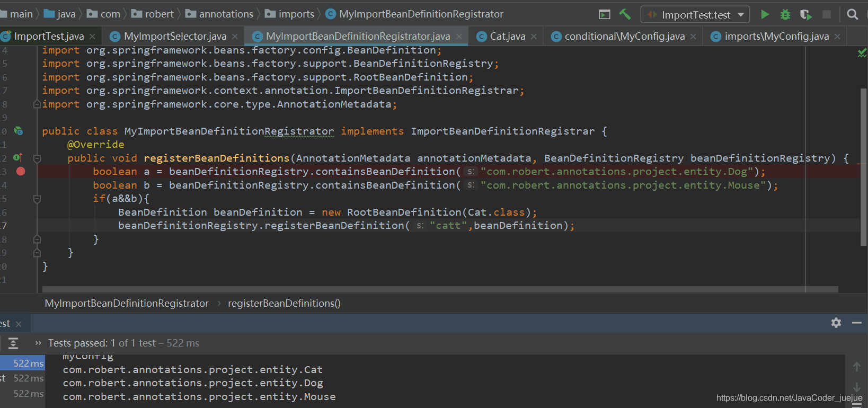Close the conditional\MyConfig.java tab
This screenshot has width=868, height=408.
[693, 37]
